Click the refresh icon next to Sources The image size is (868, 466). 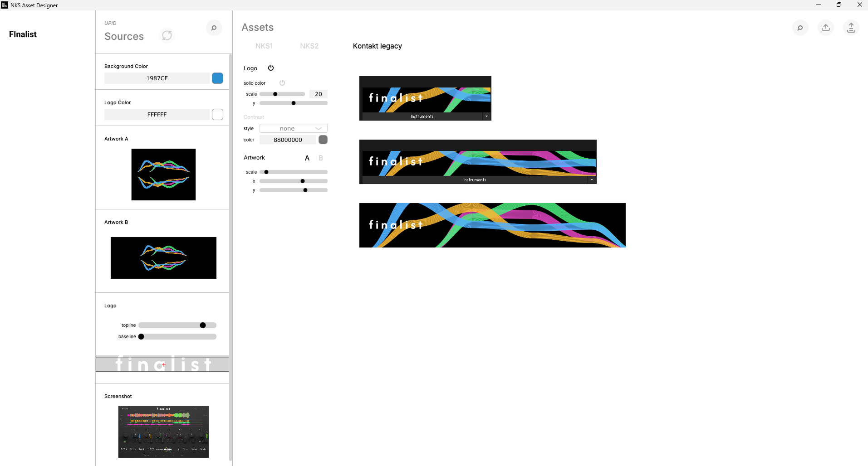coord(167,35)
